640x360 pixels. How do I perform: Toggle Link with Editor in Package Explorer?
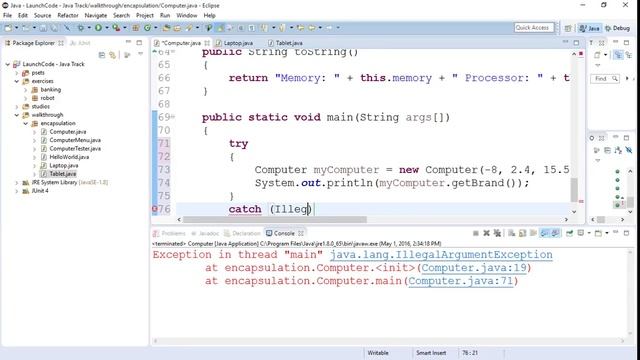click(113, 55)
